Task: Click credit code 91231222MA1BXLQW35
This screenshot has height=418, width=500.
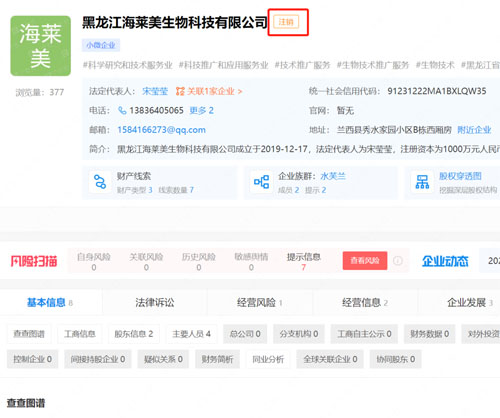Action: point(437,91)
